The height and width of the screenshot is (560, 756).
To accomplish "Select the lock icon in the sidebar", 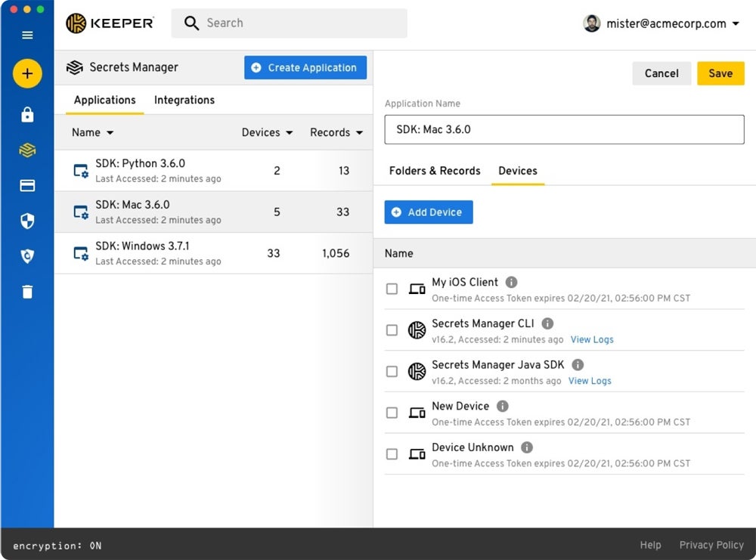I will [27, 115].
